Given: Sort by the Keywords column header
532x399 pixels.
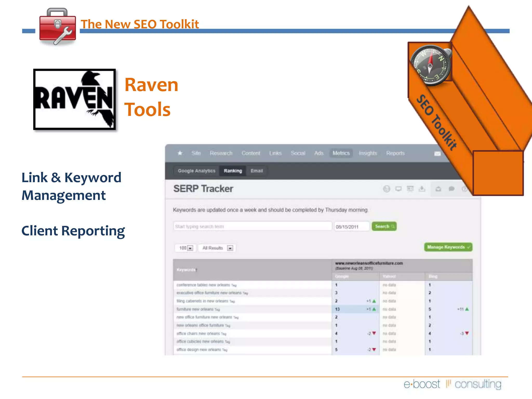Looking at the screenshot, I should (x=187, y=270).
